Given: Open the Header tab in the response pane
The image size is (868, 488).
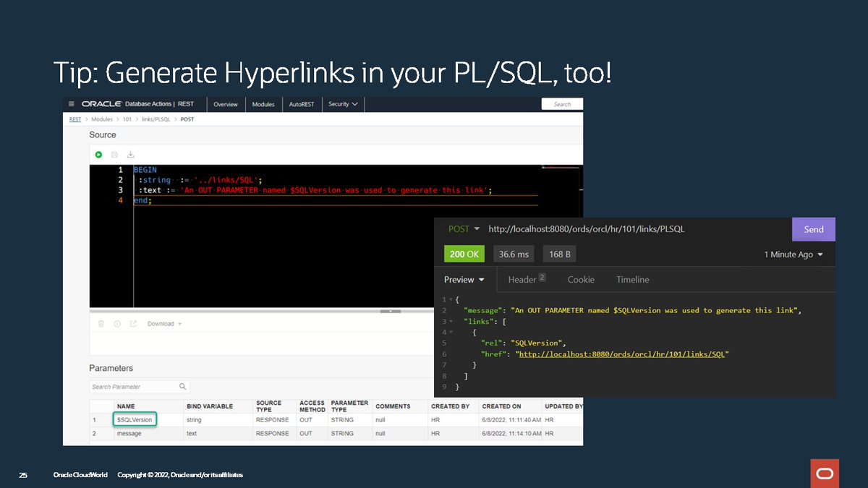Looking at the screenshot, I should coord(527,280).
